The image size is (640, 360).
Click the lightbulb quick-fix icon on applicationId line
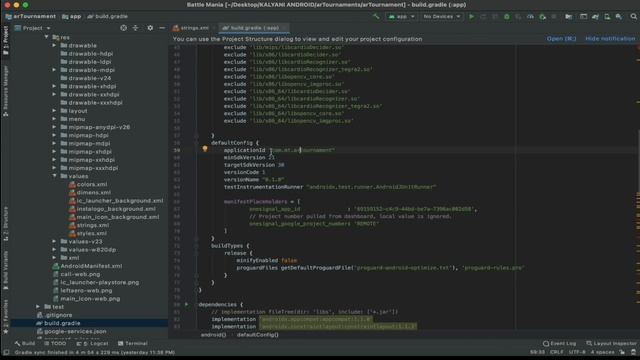205,149
